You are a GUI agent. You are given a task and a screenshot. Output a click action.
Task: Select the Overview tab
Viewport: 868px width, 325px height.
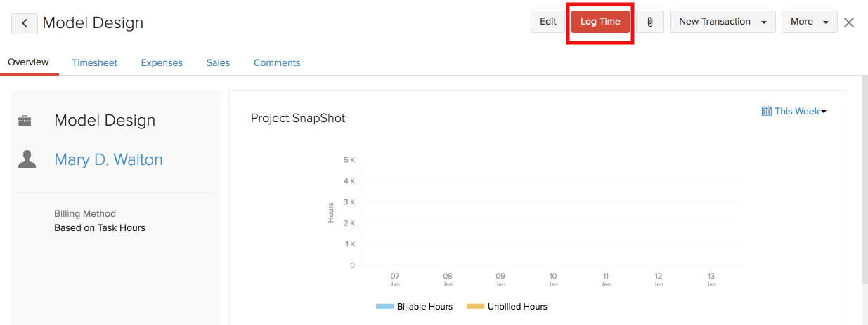(x=29, y=62)
